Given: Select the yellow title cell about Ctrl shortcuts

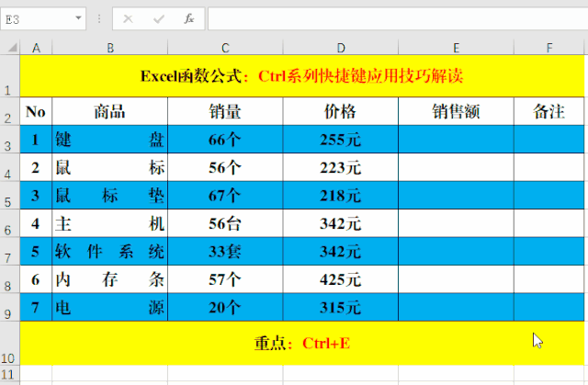Looking at the screenshot, I should (x=302, y=76).
